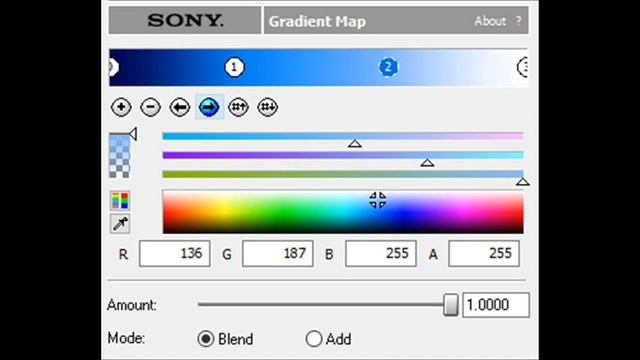Click the blue channel slider triangle

click(x=522, y=182)
